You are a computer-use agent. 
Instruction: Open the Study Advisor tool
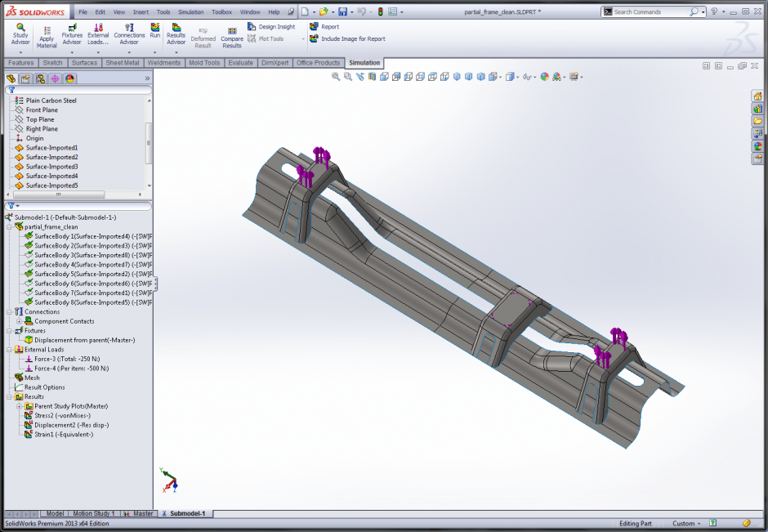(20, 33)
